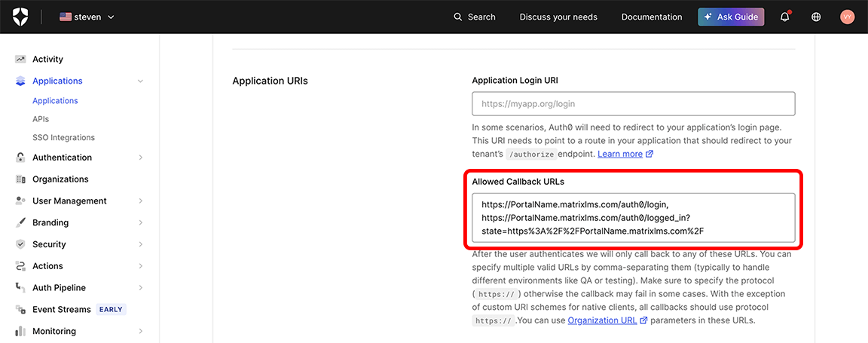
Task: Click the Actions flow icon
Action: (20, 266)
